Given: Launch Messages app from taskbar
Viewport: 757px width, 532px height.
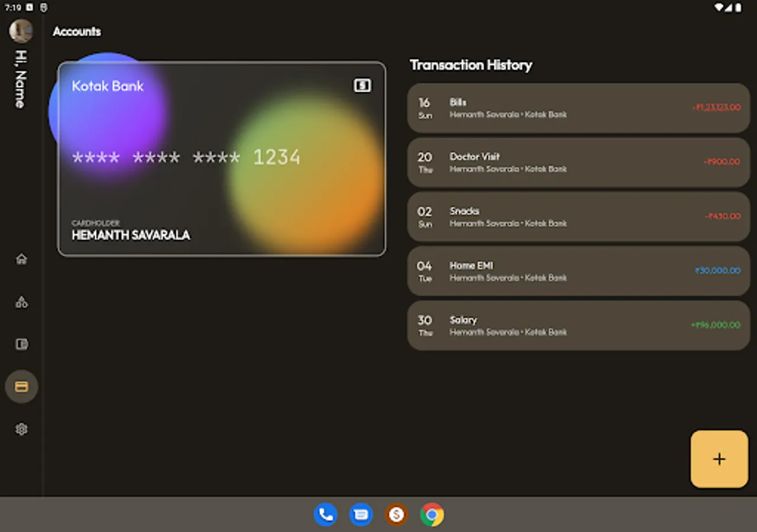Looking at the screenshot, I should (x=361, y=514).
